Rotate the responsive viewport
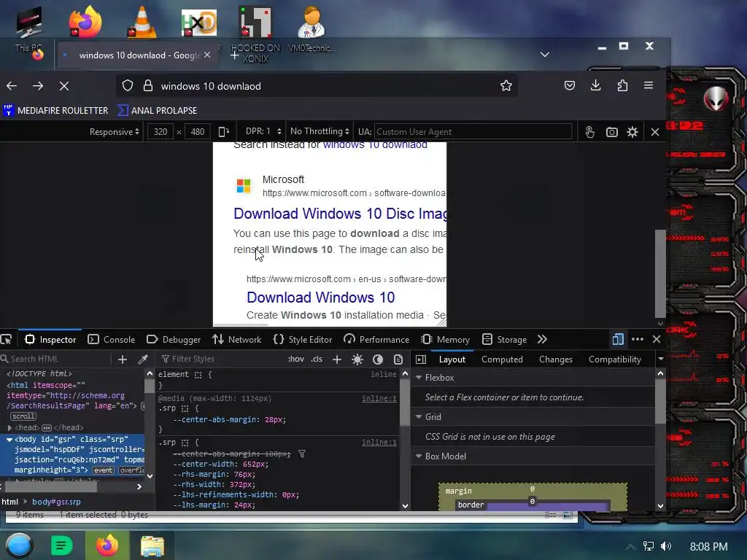Image resolution: width=747 pixels, height=560 pixels. coord(224,132)
